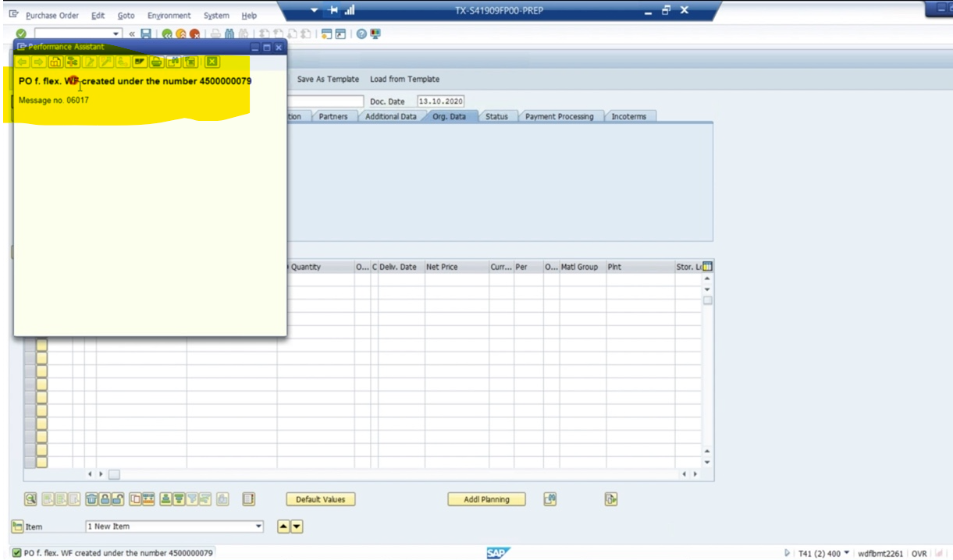Viewport: 953px width, 560px height.
Task: Open the Incoterms tab
Action: (628, 116)
